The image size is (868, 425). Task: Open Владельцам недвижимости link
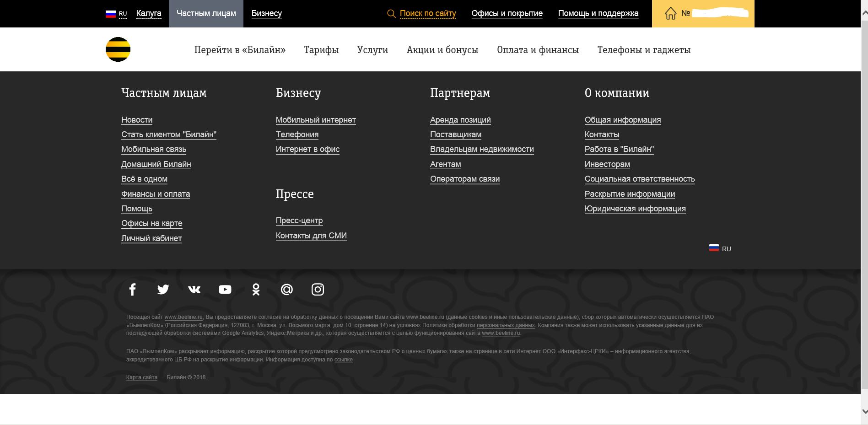point(482,149)
